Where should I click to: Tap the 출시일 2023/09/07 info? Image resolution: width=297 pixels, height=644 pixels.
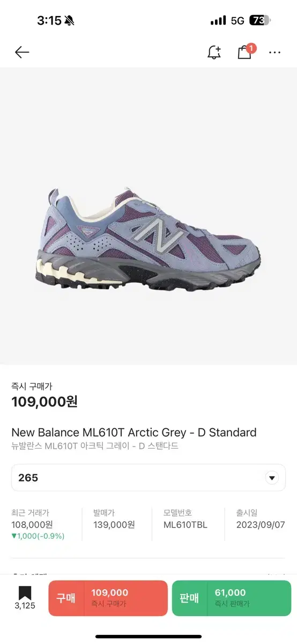(x=261, y=519)
